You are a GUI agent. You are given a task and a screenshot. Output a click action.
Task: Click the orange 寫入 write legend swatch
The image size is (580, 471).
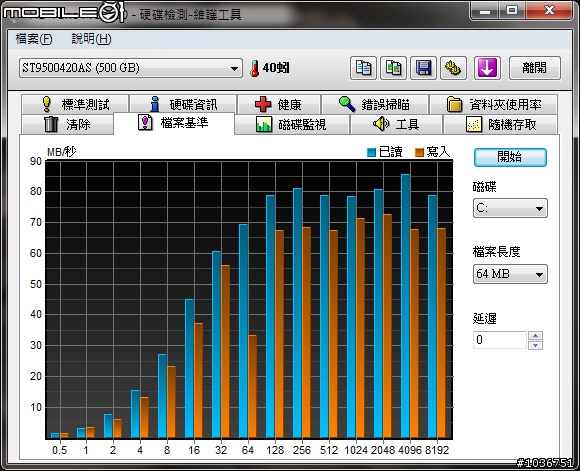pos(419,152)
